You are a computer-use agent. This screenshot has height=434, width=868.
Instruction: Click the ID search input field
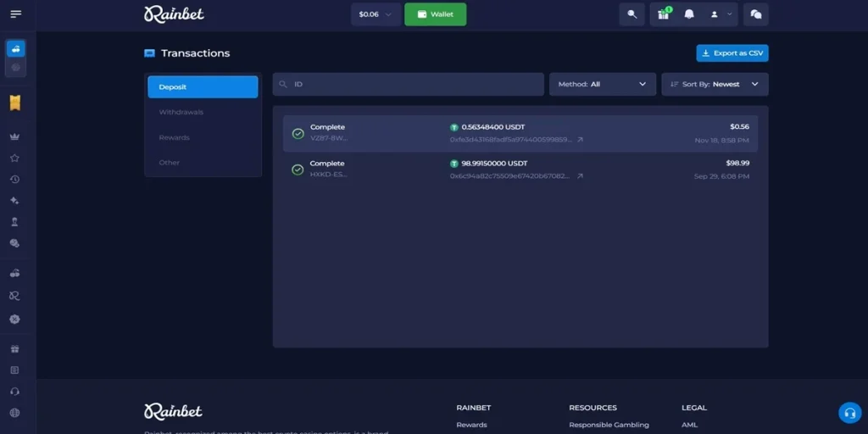pos(408,84)
